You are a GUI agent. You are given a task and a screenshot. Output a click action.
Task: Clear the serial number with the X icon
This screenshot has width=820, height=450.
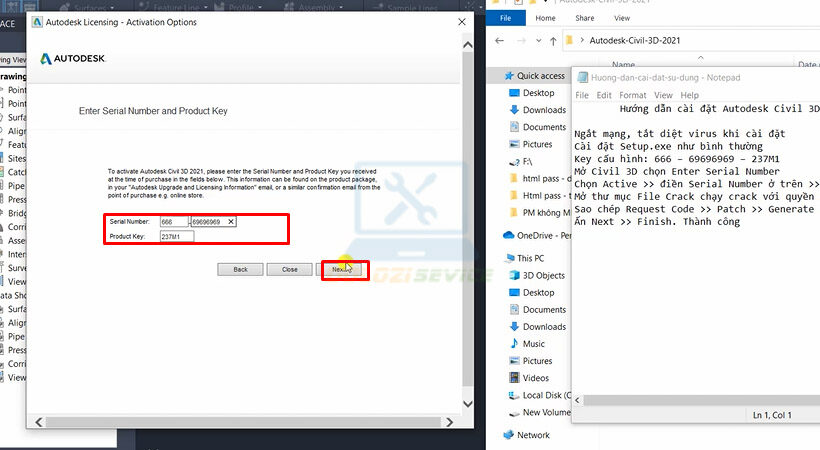point(231,221)
